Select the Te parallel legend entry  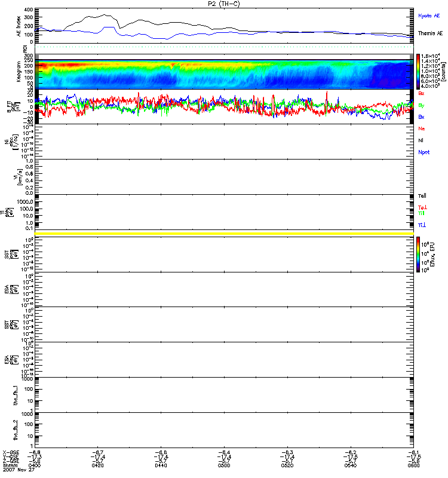[422, 196]
